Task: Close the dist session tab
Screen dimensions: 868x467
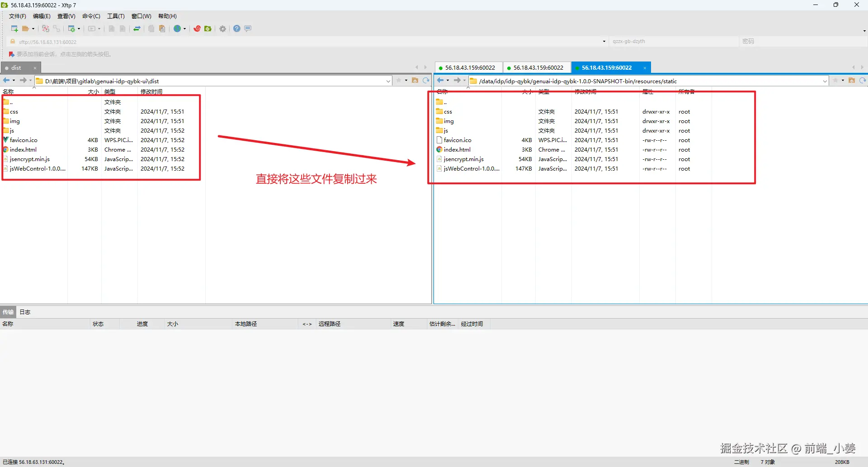Action: coord(35,67)
